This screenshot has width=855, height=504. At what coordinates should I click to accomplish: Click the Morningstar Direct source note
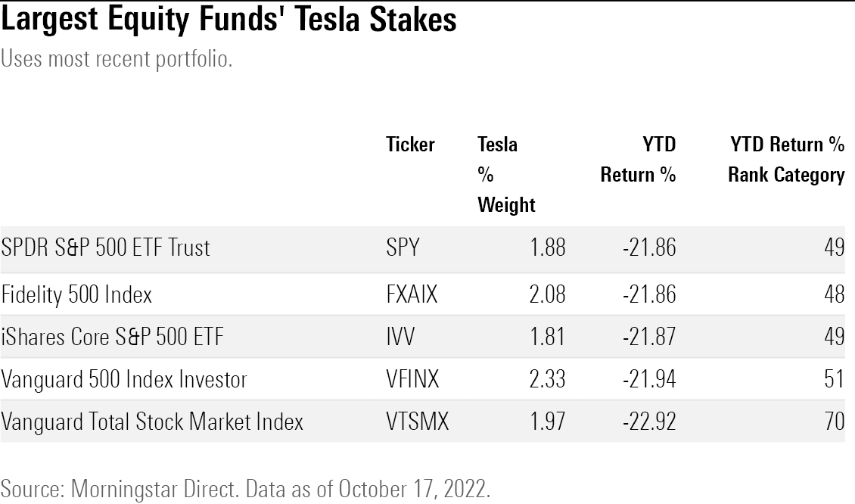(246, 488)
